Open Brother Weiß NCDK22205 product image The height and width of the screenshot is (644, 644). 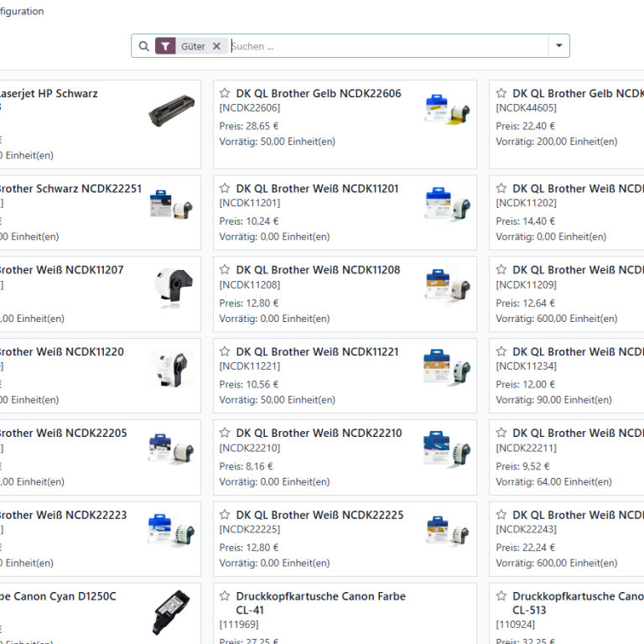(171, 448)
